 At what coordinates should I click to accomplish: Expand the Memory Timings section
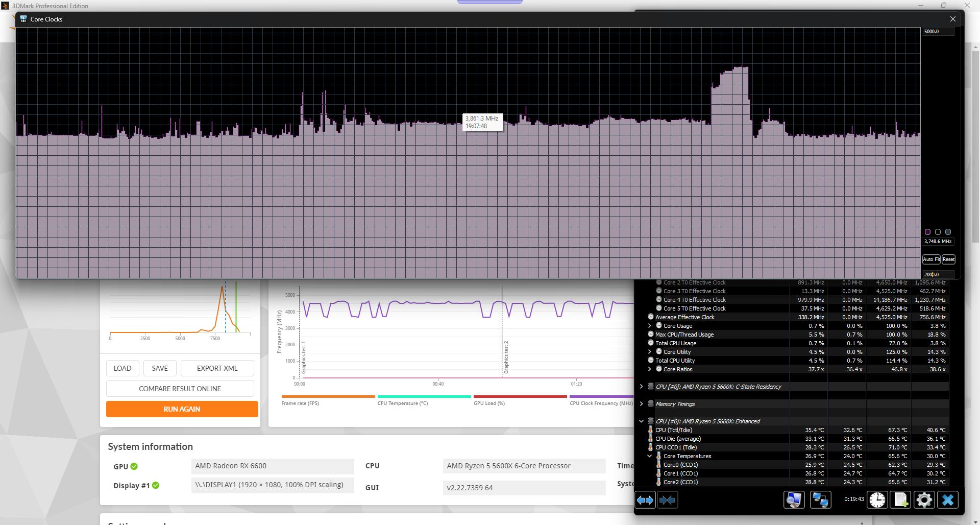click(642, 404)
